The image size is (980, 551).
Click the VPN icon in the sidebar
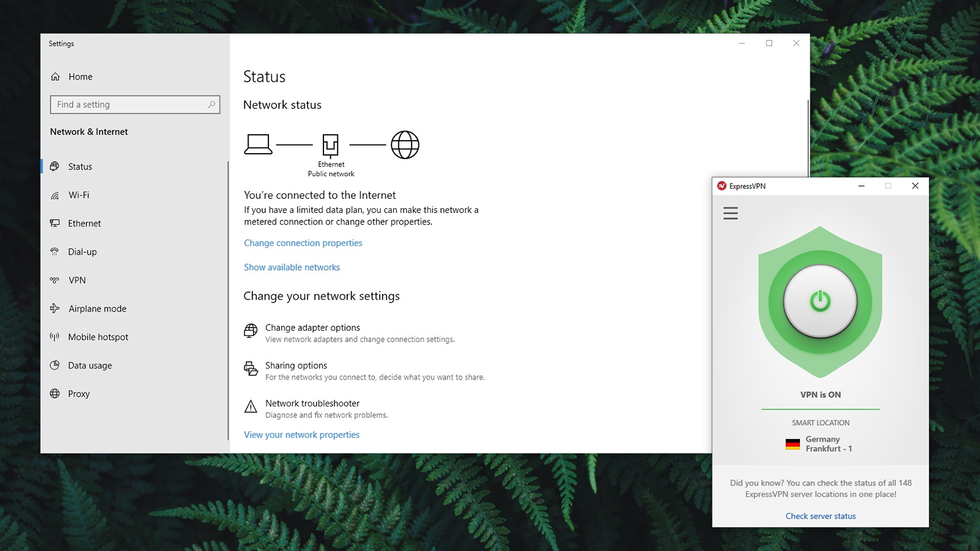pyautogui.click(x=55, y=280)
